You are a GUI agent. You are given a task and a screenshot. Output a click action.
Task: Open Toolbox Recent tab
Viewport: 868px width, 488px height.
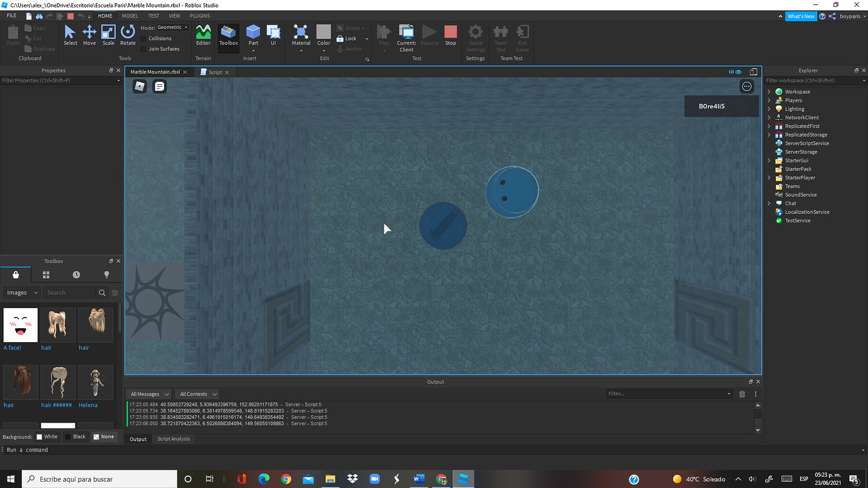(76, 275)
